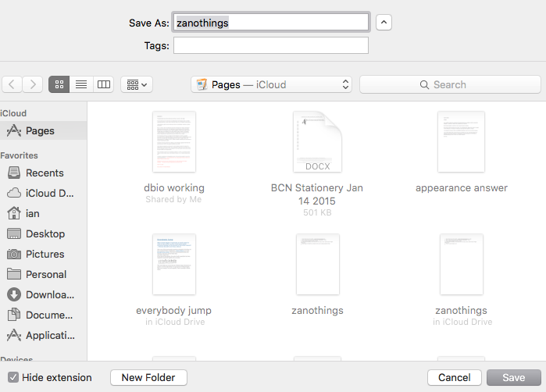Click the New Folder button
Image resolution: width=546 pixels, height=392 pixels.
(148, 377)
